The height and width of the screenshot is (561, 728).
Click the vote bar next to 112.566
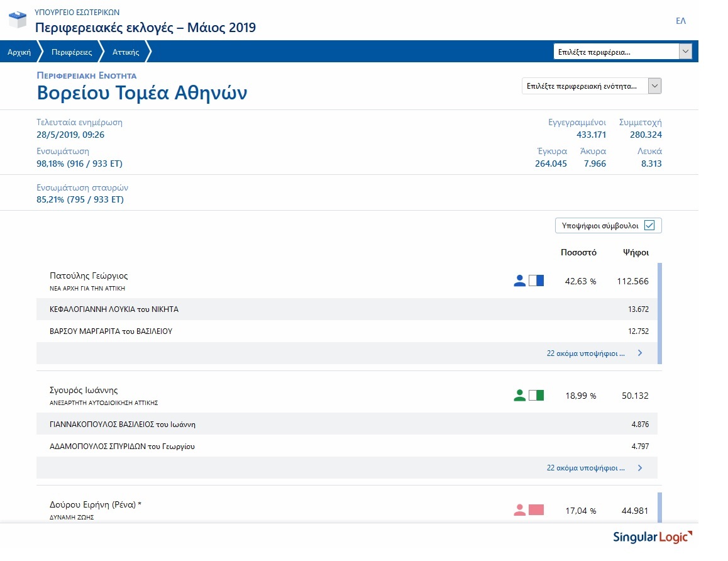(658, 280)
